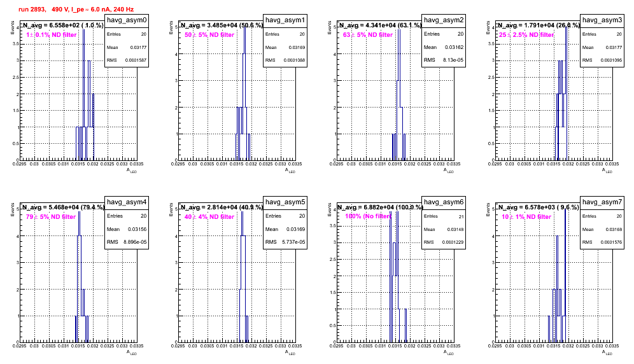Click the run 2893 title text
This screenshot has width=634, height=364.
tap(76, 10)
